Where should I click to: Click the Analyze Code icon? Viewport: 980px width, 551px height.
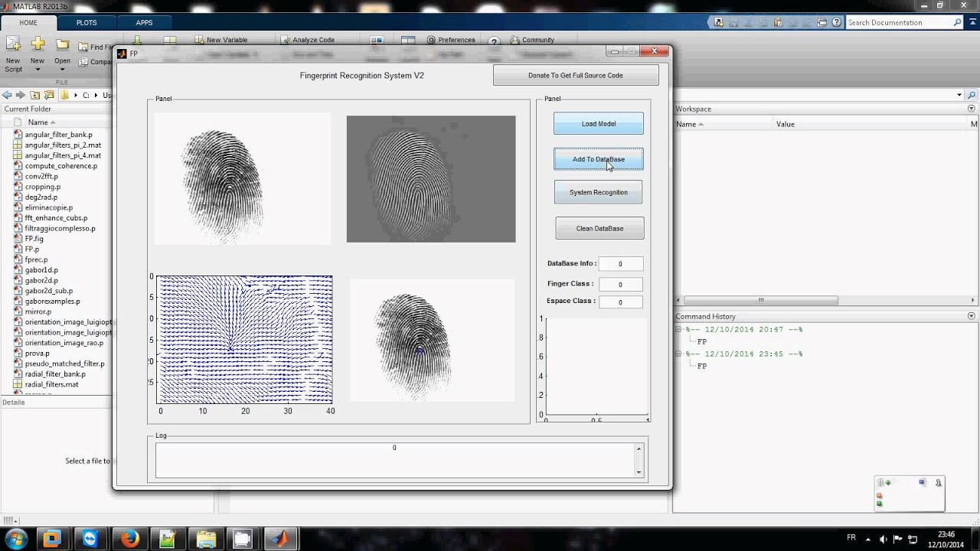click(x=285, y=40)
